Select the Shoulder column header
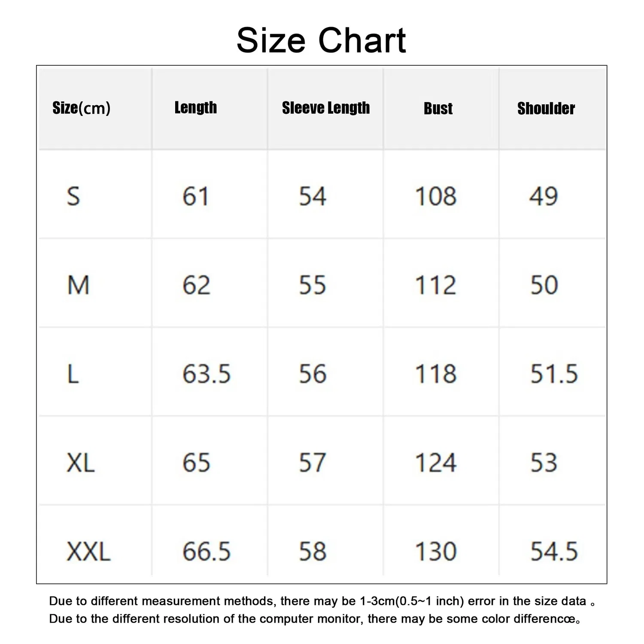The height and width of the screenshot is (644, 644). 546,108
